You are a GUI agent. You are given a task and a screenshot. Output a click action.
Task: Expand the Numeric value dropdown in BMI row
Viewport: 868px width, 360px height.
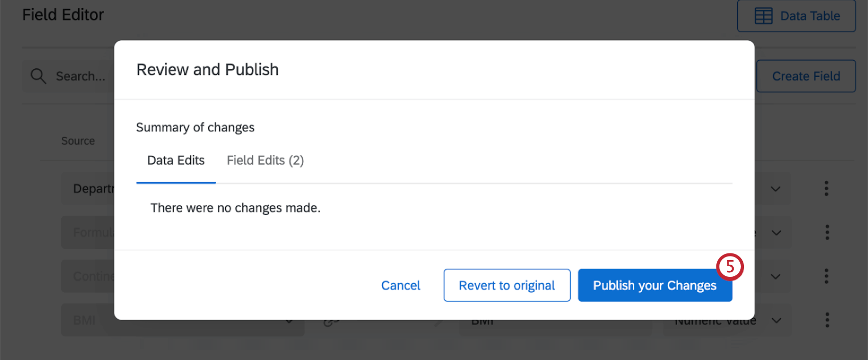coord(776,321)
